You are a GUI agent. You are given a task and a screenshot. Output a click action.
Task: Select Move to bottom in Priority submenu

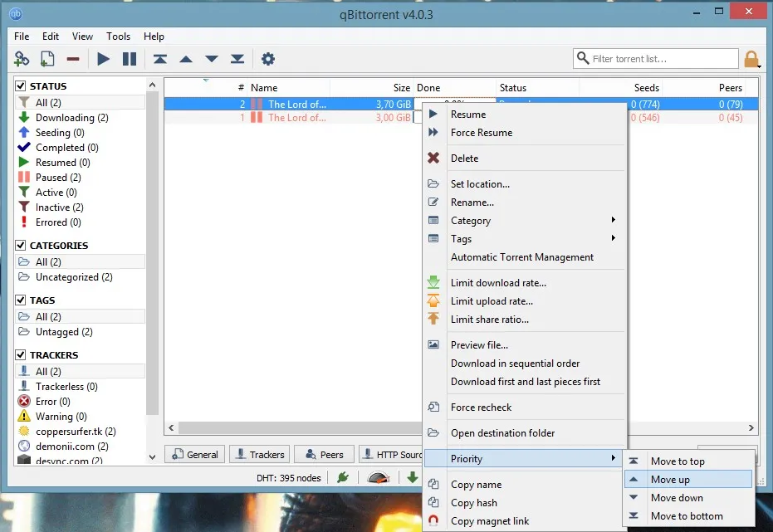coord(688,515)
